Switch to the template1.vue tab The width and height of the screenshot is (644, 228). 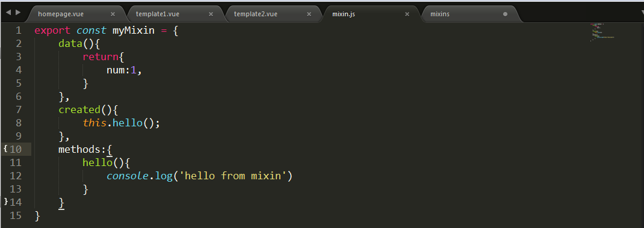tap(158, 14)
